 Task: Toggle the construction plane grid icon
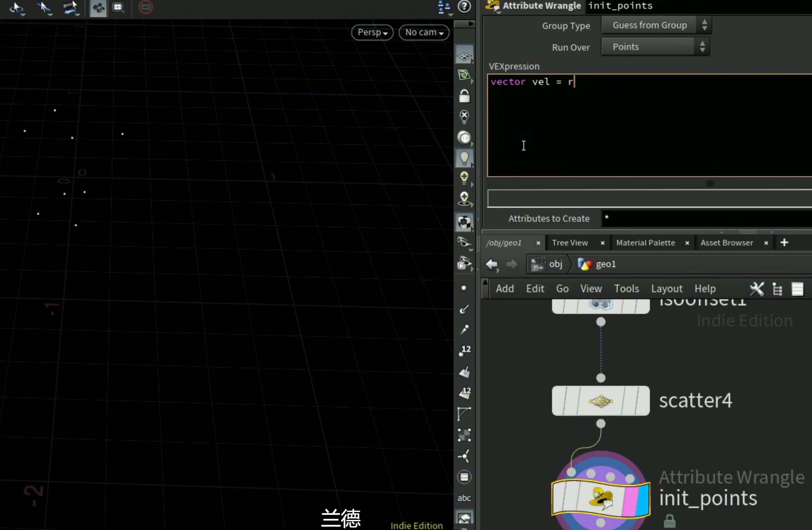tap(464, 56)
